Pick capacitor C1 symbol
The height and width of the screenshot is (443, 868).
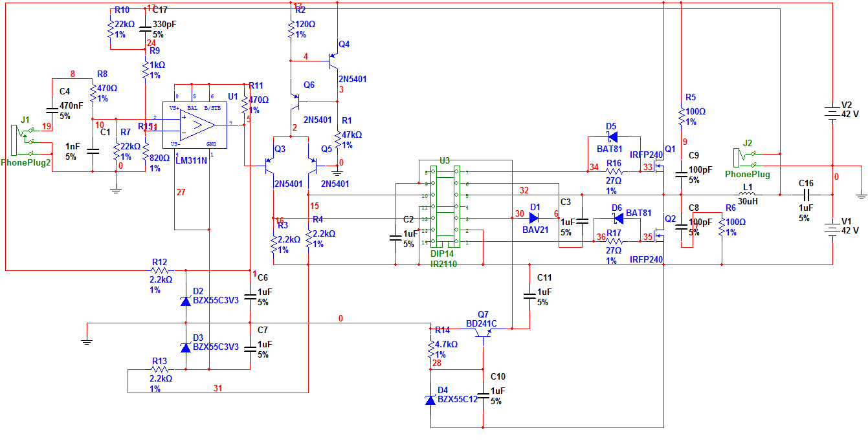coord(93,151)
